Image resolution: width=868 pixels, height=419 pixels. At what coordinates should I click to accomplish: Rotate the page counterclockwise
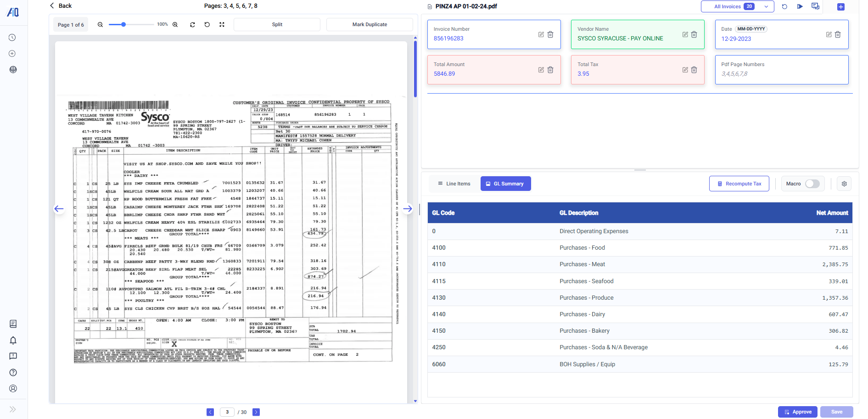(x=207, y=25)
